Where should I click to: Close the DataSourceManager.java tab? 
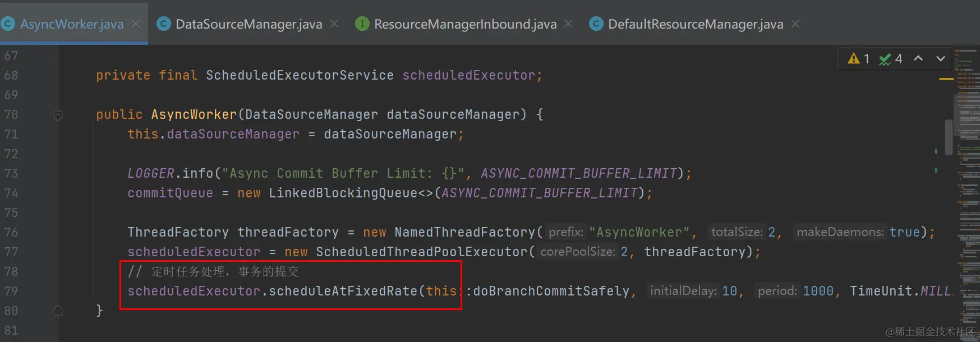(x=334, y=24)
